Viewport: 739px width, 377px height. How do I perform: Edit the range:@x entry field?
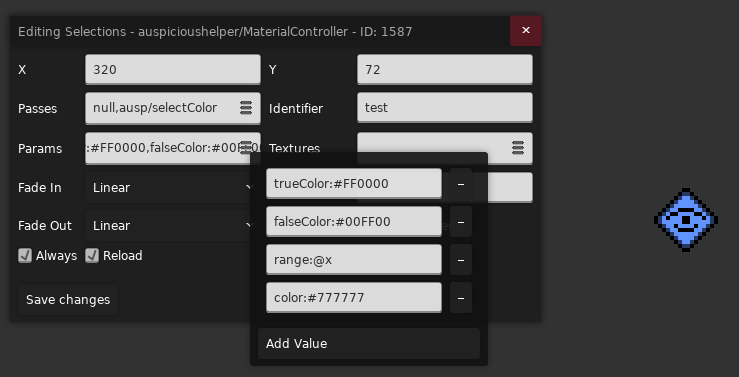[354, 260]
